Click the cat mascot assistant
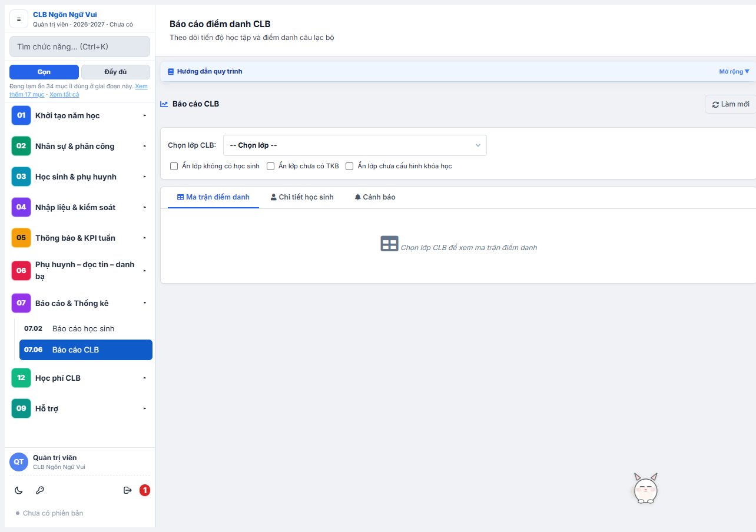The image size is (756, 532). pos(645,488)
